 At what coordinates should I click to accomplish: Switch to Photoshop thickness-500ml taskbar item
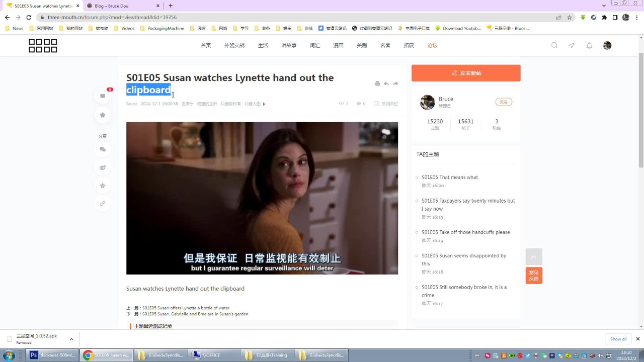click(52, 355)
